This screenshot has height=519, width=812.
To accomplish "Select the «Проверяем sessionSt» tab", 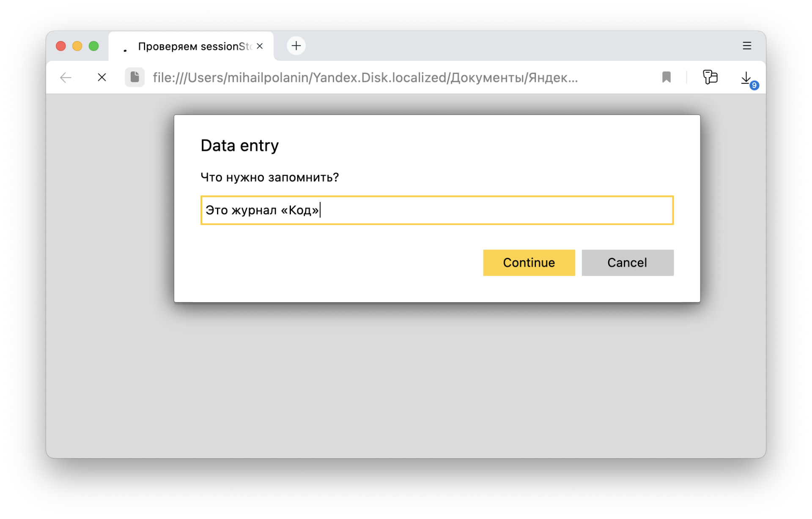I will pos(192,46).
